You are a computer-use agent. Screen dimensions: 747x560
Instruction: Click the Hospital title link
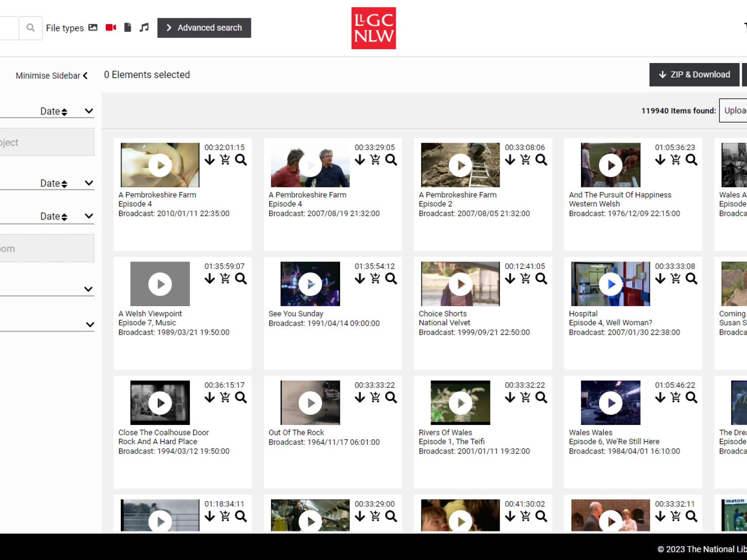pyautogui.click(x=583, y=313)
